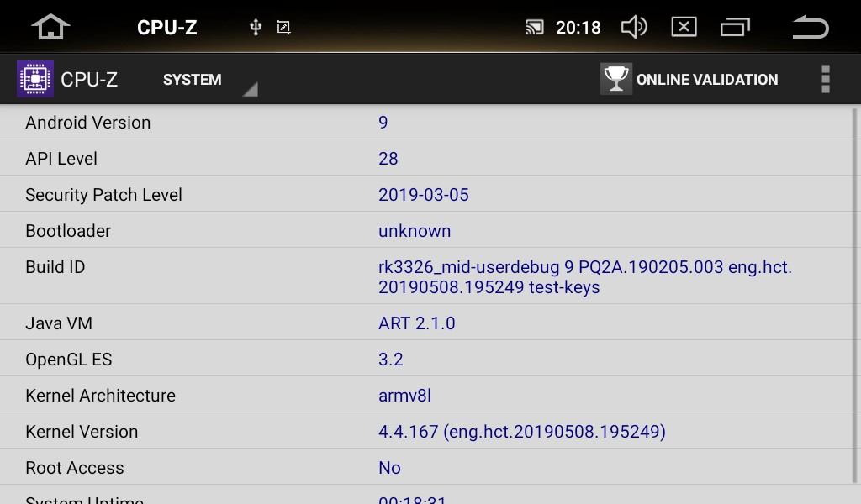The image size is (861, 504).
Task: Tap the volume speaker icon
Action: (x=634, y=27)
